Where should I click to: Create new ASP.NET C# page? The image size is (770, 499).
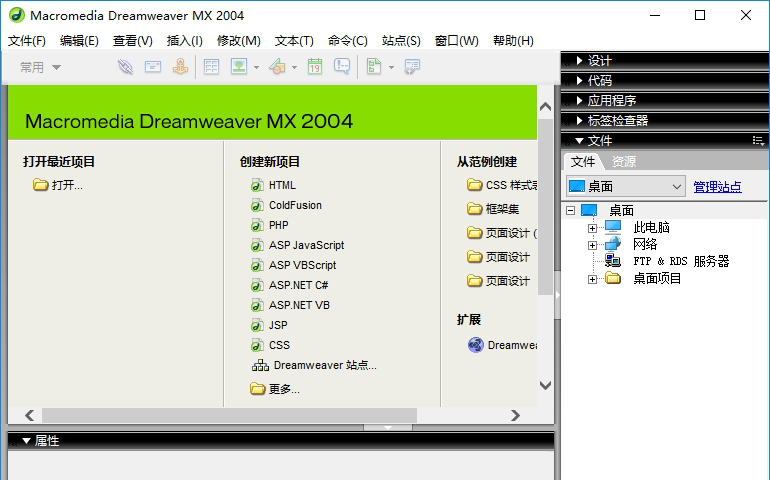289,285
